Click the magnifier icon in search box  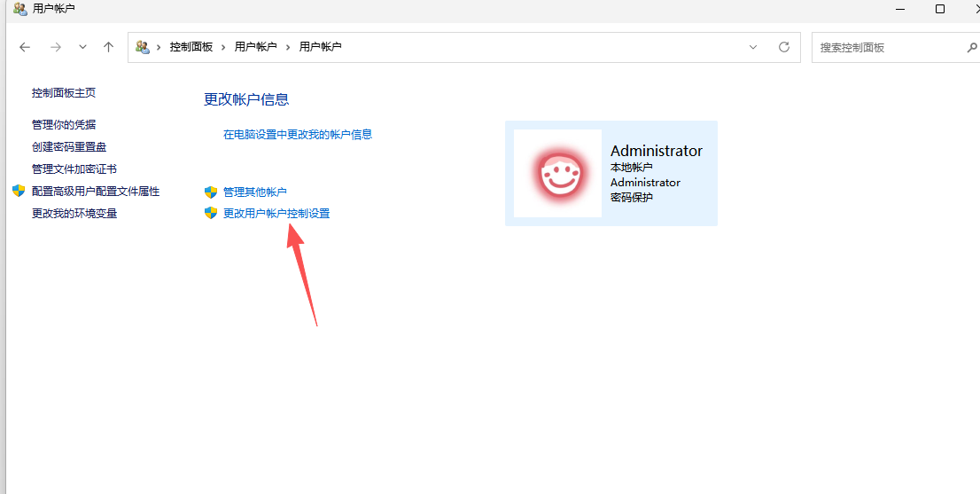point(971,47)
